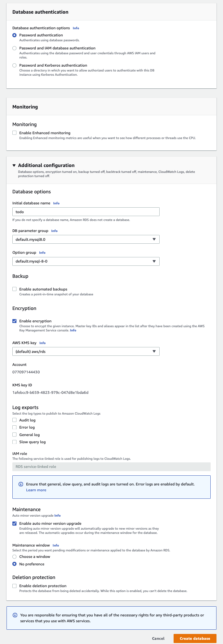Check the Slow query log option

click(x=14, y=442)
